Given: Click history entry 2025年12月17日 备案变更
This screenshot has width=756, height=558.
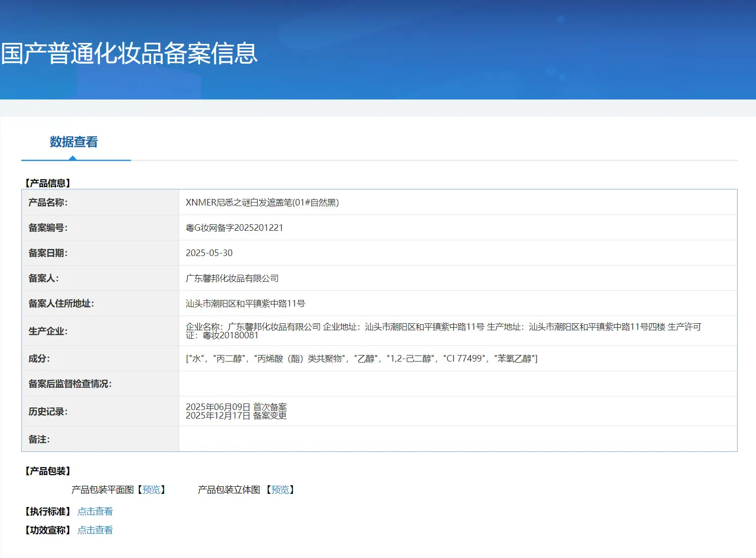Looking at the screenshot, I should point(236,416).
